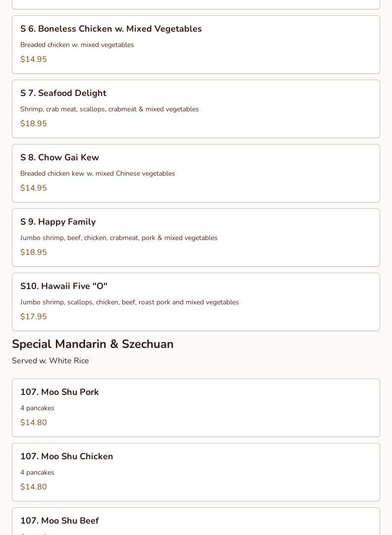Select the S 7. Seafood Delight title

click(63, 94)
